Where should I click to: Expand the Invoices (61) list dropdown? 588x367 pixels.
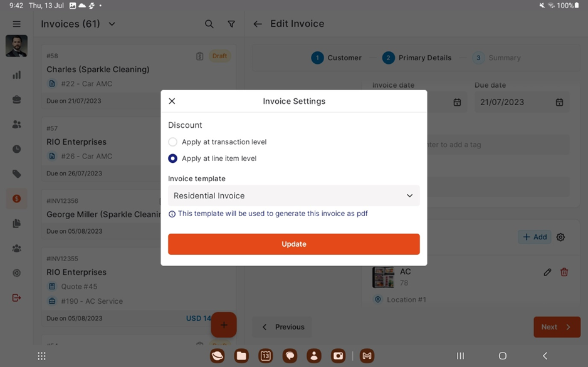(x=112, y=24)
